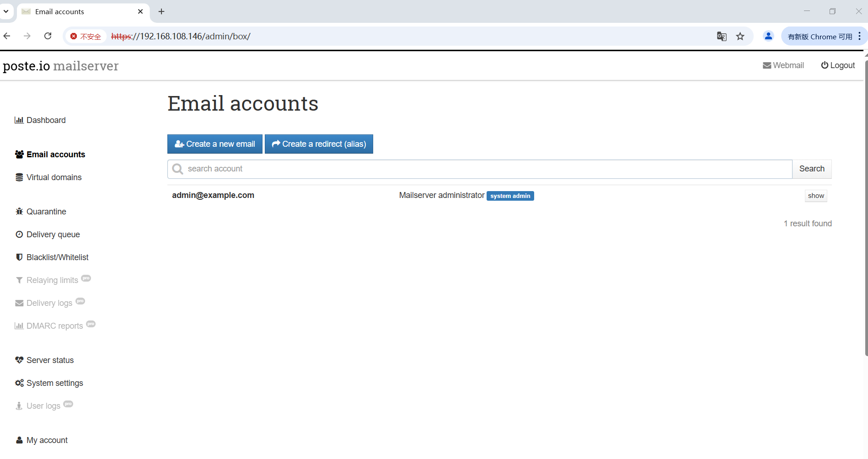Click the Virtual domains database icon
The height and width of the screenshot is (459, 868).
(19, 177)
